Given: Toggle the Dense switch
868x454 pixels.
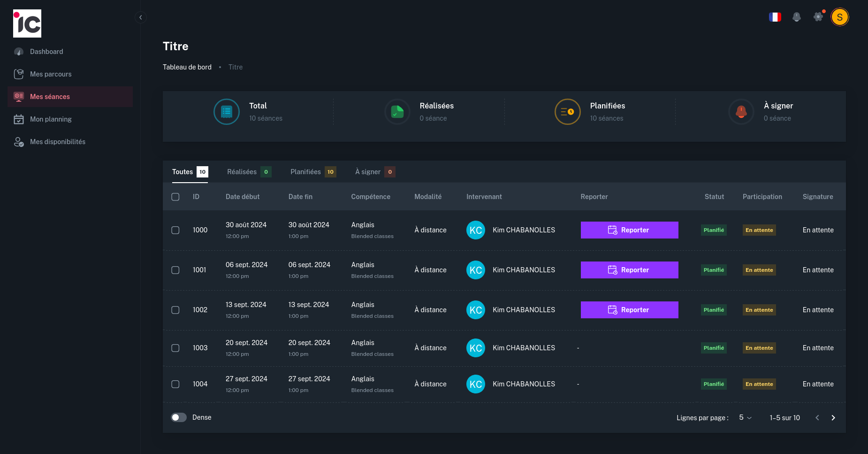Looking at the screenshot, I should pyautogui.click(x=179, y=417).
